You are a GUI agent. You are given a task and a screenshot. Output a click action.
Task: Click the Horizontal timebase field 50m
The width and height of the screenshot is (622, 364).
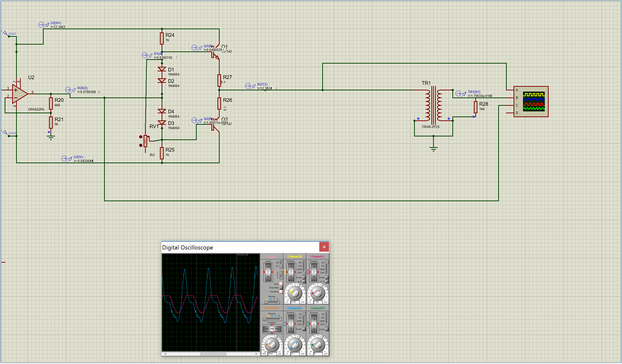point(272,354)
